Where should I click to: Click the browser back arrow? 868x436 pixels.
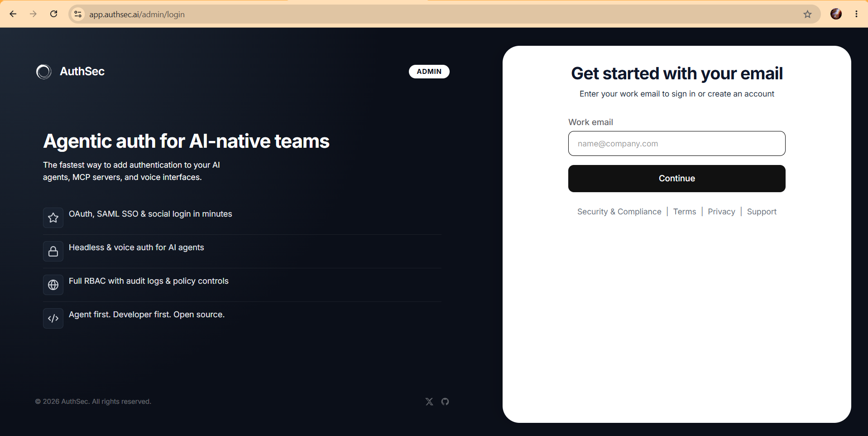(13, 14)
